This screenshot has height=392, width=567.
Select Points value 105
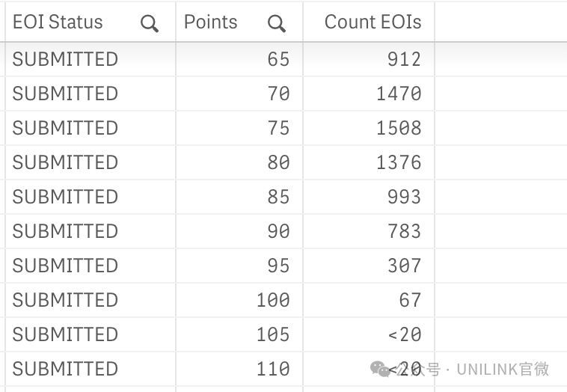[x=273, y=334]
